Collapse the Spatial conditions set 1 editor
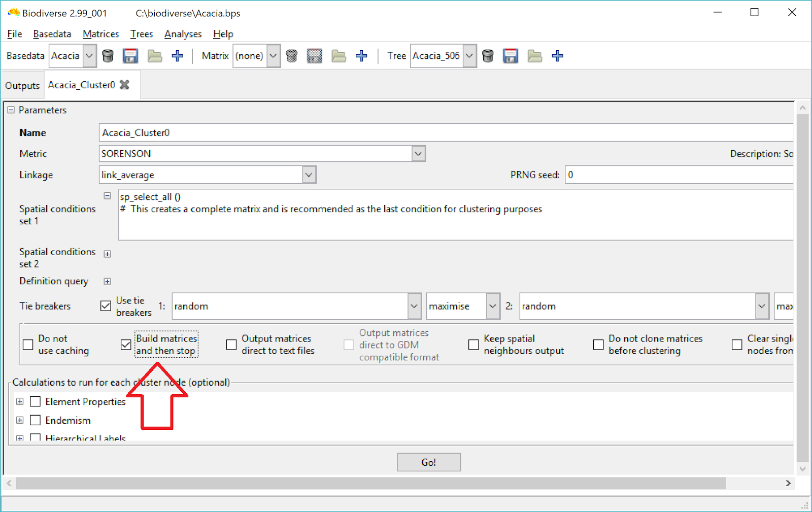812x512 pixels. 107,195
